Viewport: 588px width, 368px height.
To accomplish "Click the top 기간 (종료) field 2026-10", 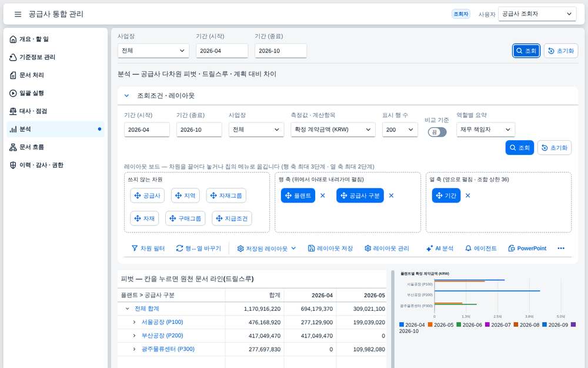I will 281,51.
